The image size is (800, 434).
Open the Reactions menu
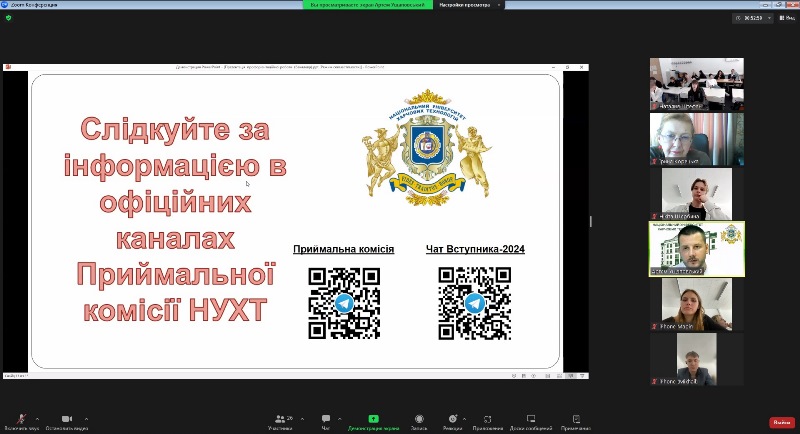click(x=453, y=422)
